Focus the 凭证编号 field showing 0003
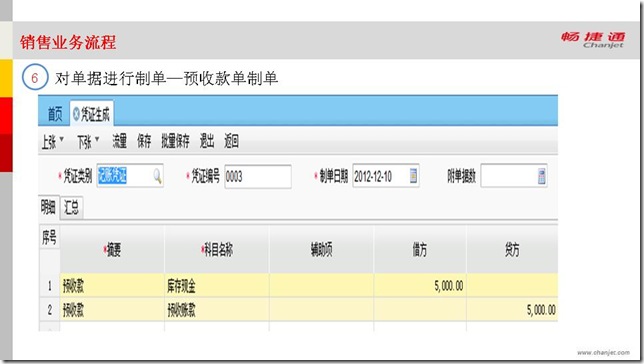The width and height of the screenshot is (644, 364). (258, 177)
